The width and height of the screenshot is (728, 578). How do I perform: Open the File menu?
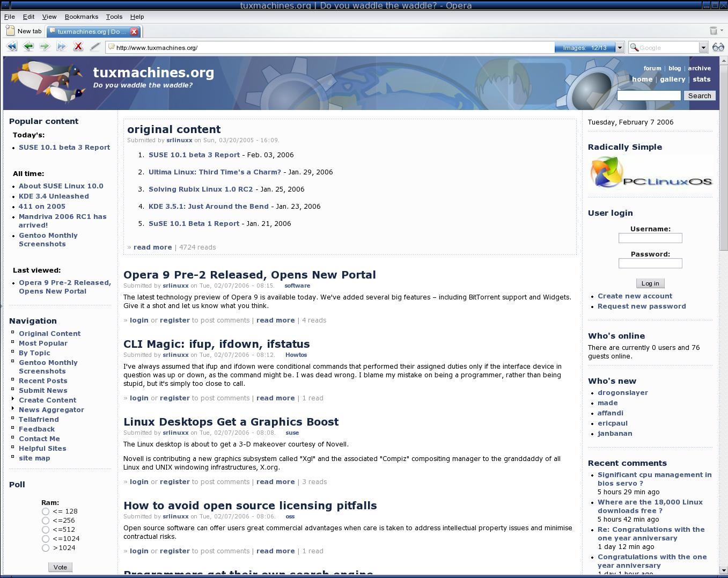(10, 17)
